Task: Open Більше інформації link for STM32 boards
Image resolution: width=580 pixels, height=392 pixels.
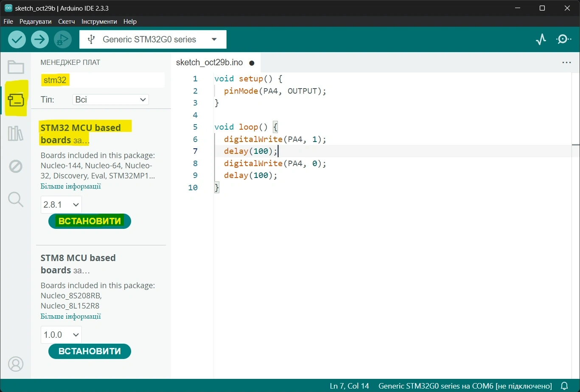Action: coord(71,186)
